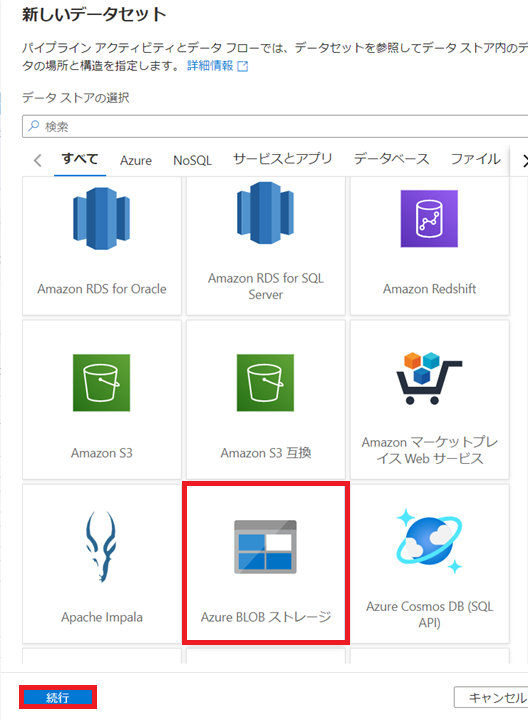Open the サービスとアプリ tab
The image size is (528, 720).
click(282, 159)
